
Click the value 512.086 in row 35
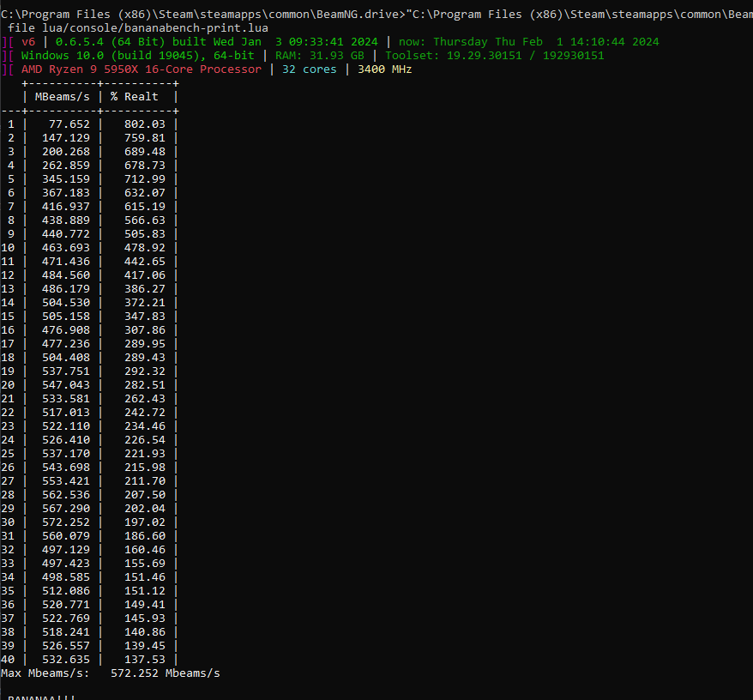coord(66,591)
